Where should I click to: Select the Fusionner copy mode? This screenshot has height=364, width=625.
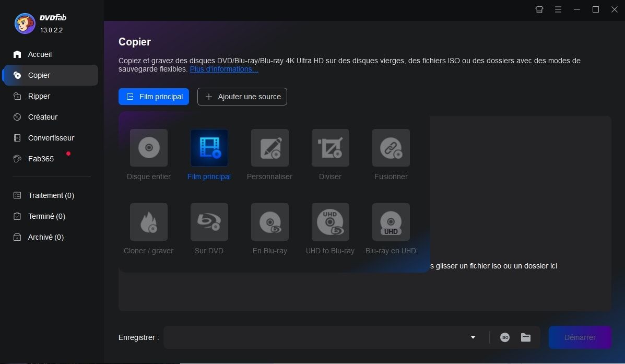tap(391, 147)
